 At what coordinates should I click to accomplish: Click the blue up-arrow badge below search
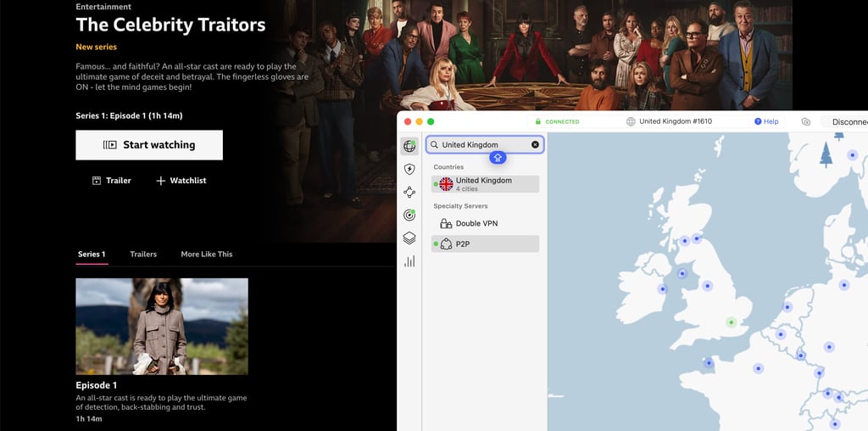(497, 158)
